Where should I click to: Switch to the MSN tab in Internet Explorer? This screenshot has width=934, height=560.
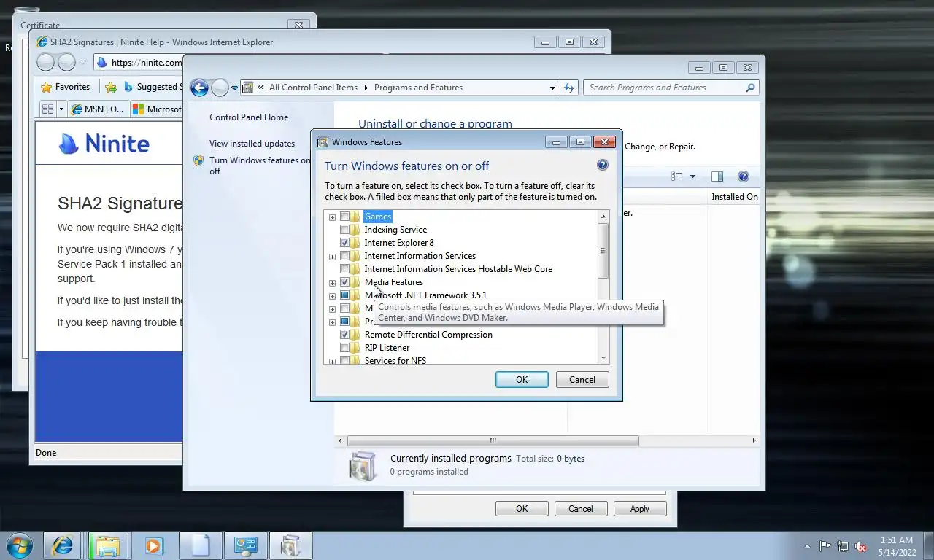(98, 109)
